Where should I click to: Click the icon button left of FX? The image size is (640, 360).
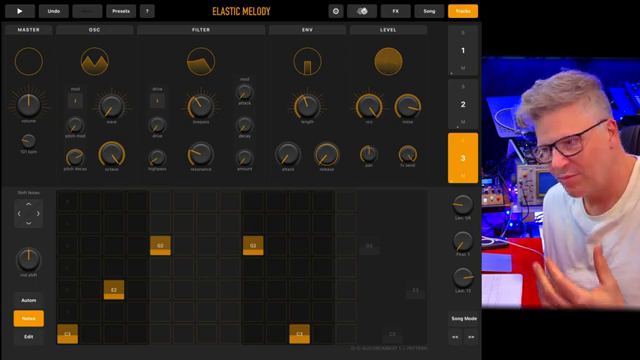tap(362, 11)
